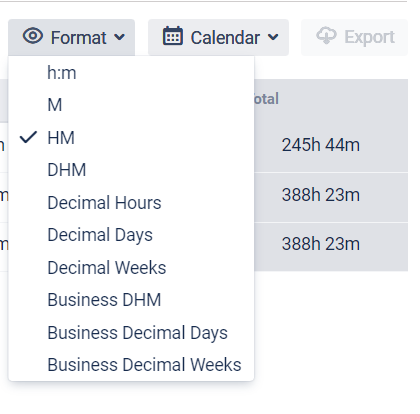
Task: Click the calendar icon
Action: 172,36
